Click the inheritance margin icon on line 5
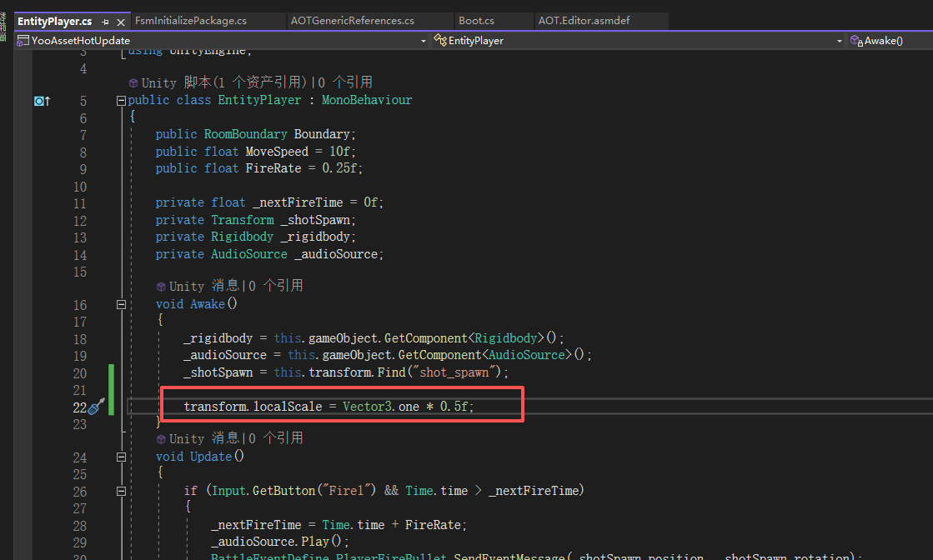This screenshot has height=560, width=933. pos(43,101)
